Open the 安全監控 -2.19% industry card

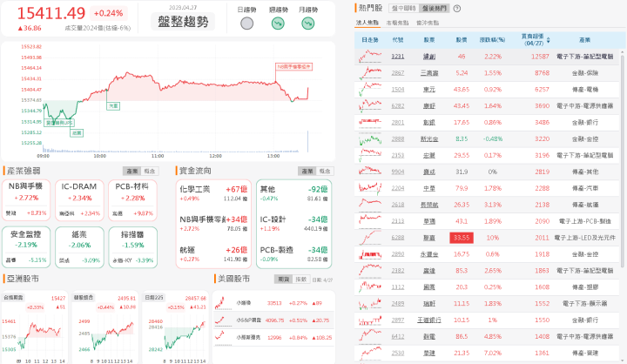click(x=26, y=247)
